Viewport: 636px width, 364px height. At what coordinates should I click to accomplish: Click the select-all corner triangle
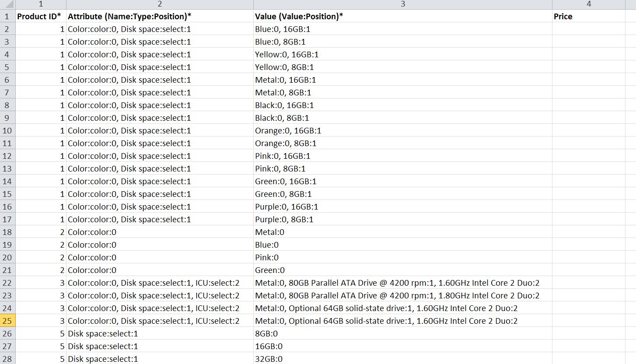coord(7,4)
